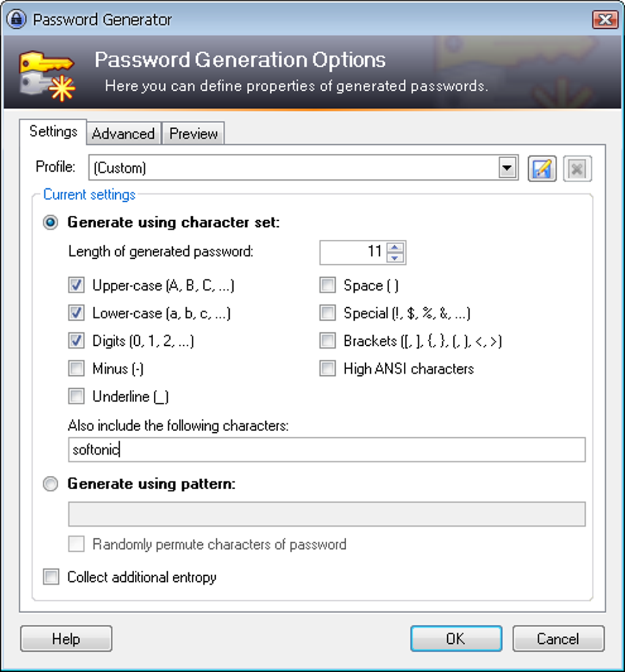Select Generate using character set option
Viewport: 625px width, 672px height.
(51, 223)
